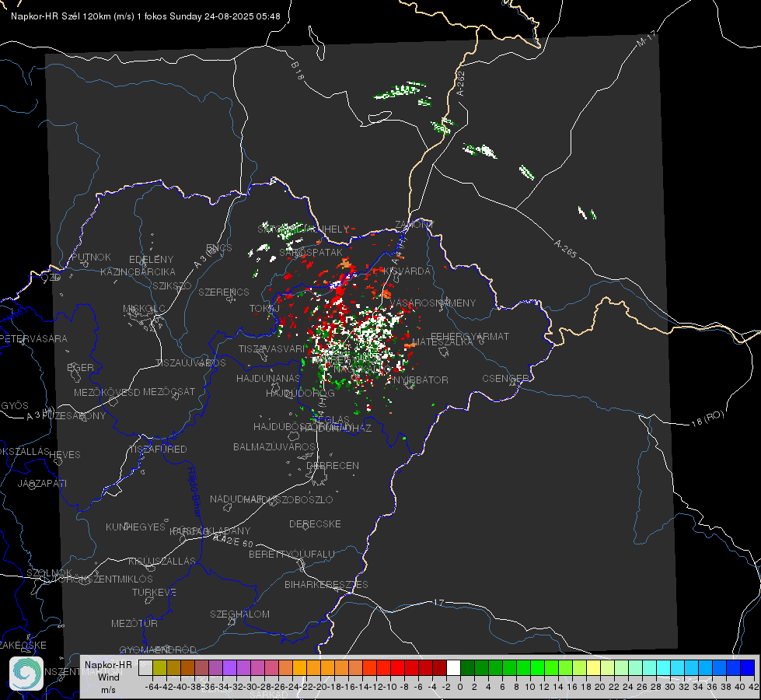Select the SZERENCS label
The height and width of the screenshot is (700, 761).
tap(224, 292)
